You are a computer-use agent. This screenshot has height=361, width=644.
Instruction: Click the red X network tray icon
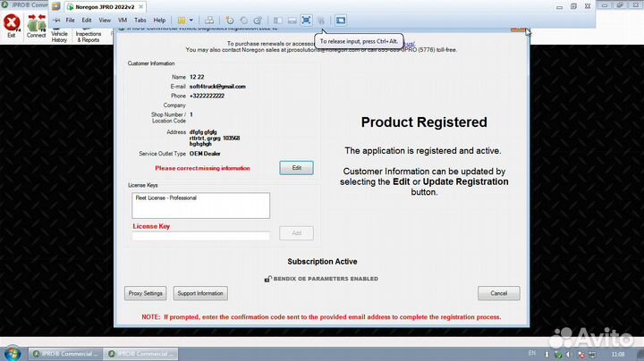tap(580, 354)
